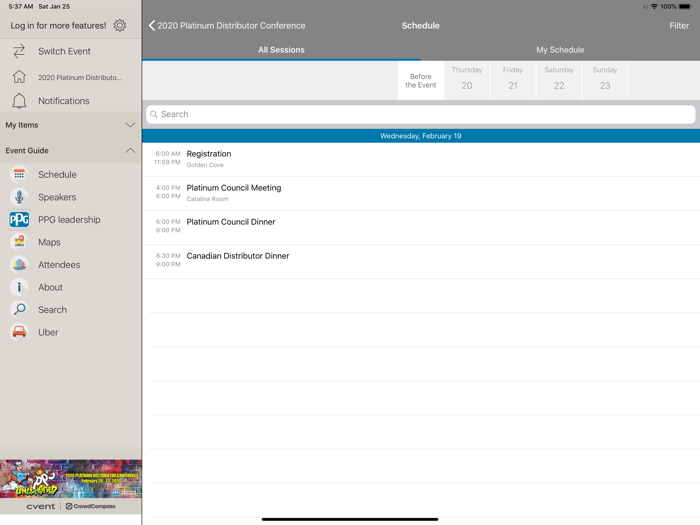This screenshot has height=525, width=700.
Task: Open the Canadian Distributor Dinner session
Action: point(421,261)
